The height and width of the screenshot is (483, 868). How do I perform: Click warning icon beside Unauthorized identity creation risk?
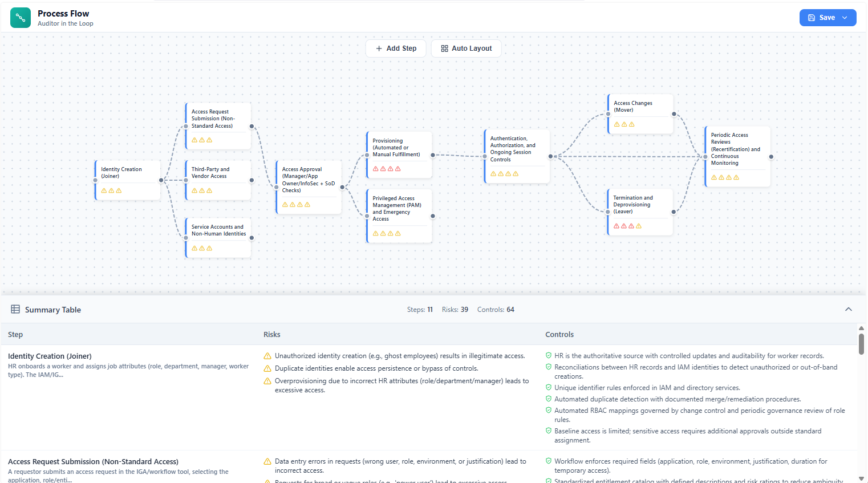coord(267,355)
